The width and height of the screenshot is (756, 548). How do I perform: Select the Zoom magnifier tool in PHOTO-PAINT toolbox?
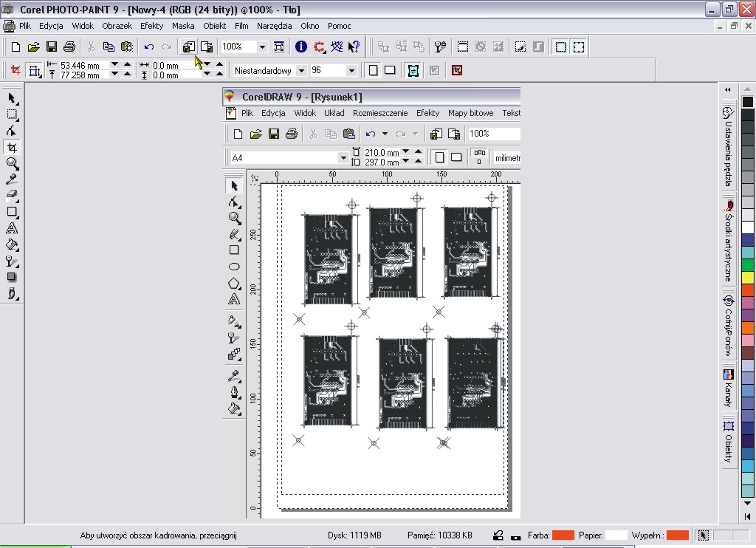(x=12, y=163)
